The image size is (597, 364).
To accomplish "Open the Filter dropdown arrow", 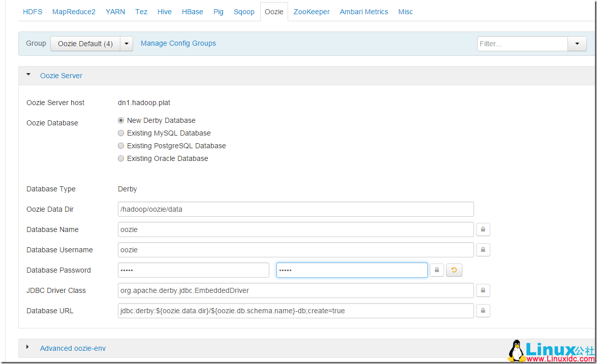I will coord(577,44).
